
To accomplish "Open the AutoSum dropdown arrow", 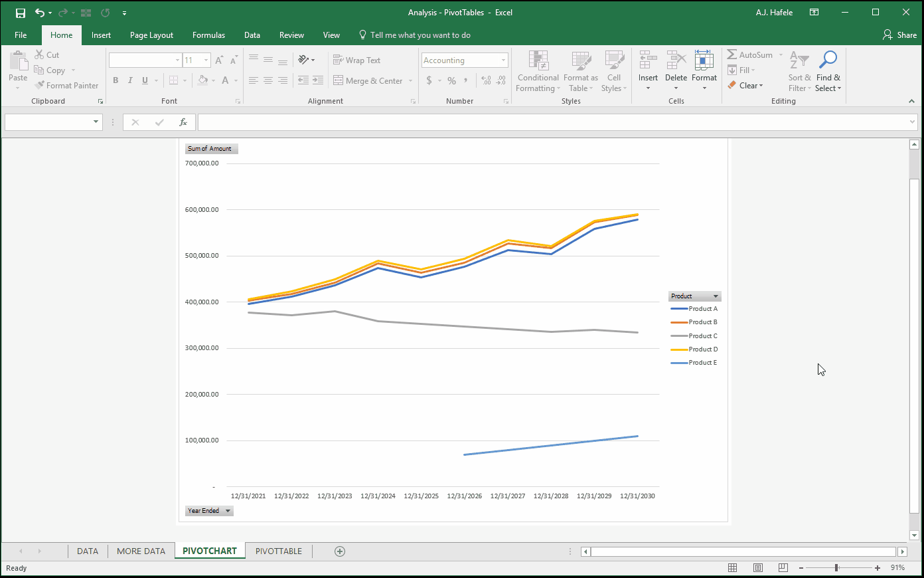I will (781, 55).
